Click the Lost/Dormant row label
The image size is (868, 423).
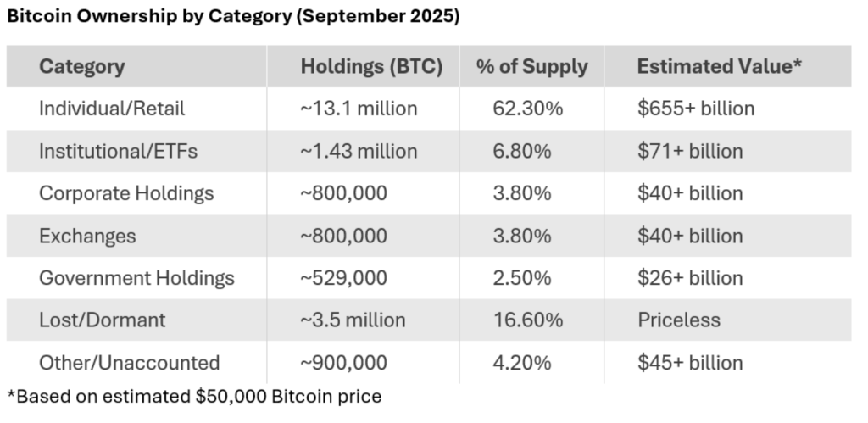pyautogui.click(x=103, y=320)
